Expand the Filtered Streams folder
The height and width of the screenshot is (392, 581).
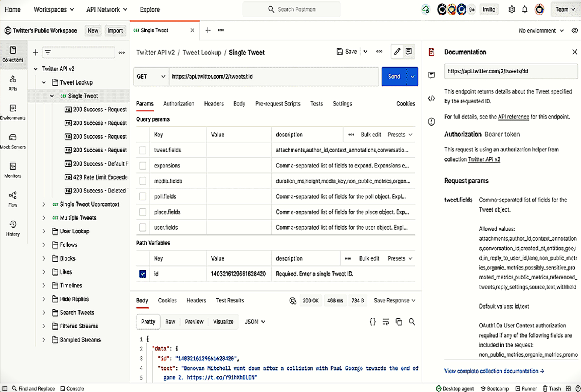coord(44,326)
